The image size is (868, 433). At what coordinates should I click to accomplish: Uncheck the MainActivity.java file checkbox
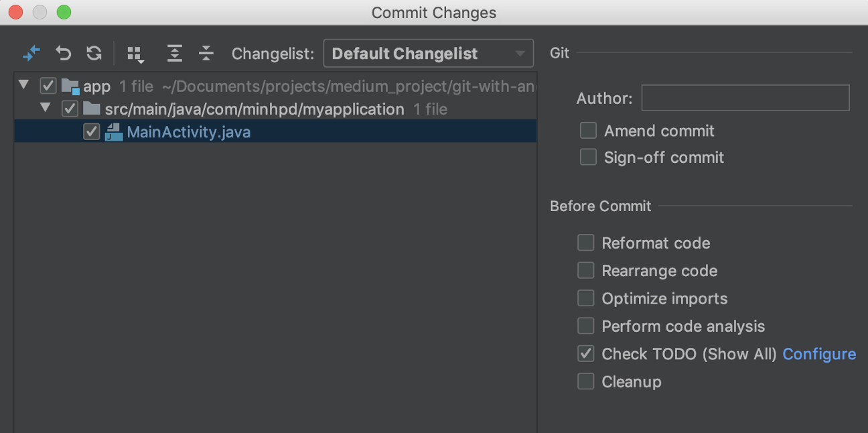point(92,132)
